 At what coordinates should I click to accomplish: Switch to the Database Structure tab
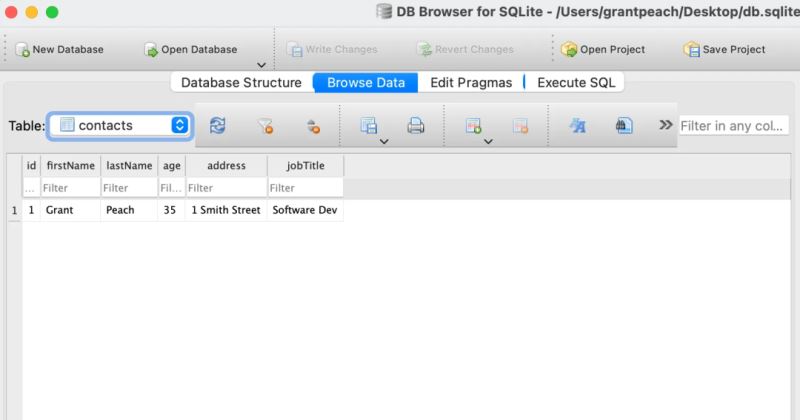[241, 82]
